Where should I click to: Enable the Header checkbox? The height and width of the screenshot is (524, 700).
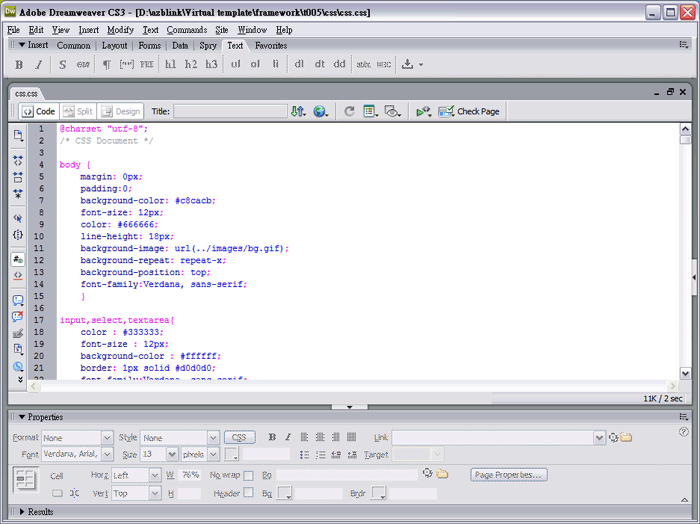pyautogui.click(x=248, y=493)
